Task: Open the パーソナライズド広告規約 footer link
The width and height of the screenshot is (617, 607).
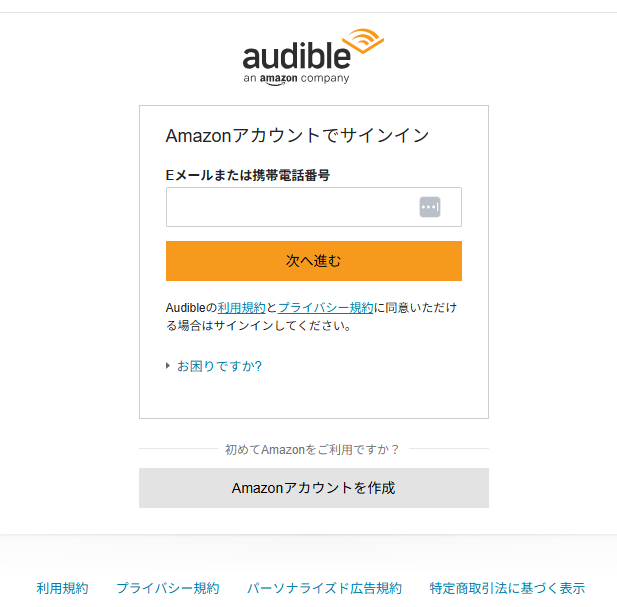Action: (x=324, y=588)
